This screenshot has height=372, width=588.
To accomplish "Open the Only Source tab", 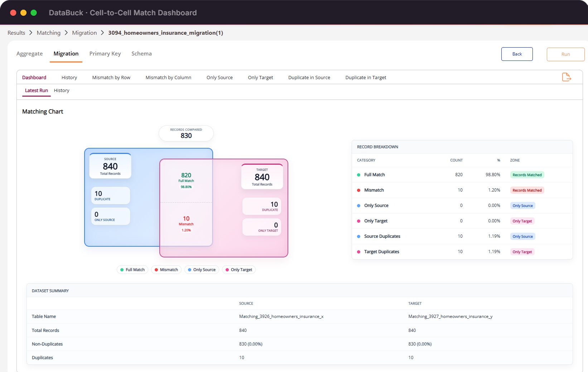I will [x=220, y=77].
